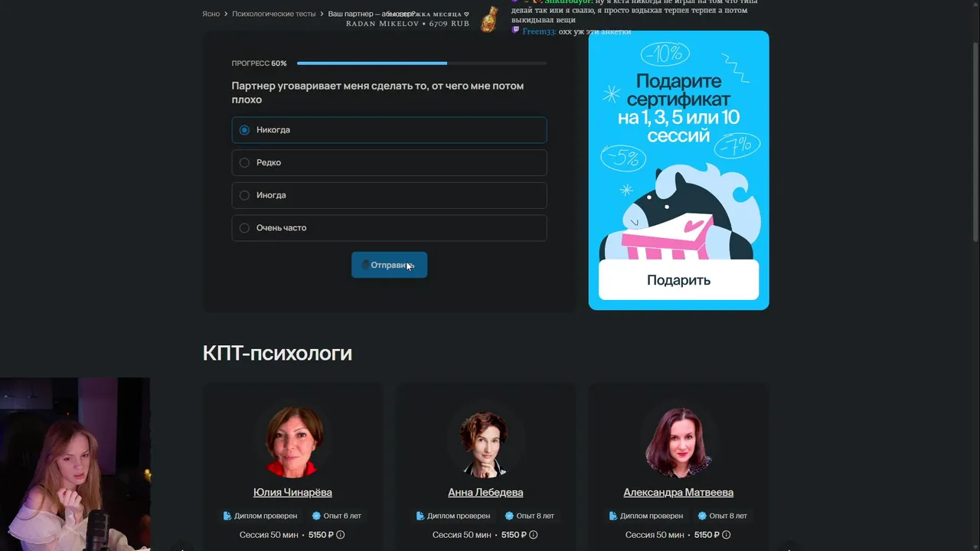Open Анна Лебедева profile link
This screenshot has width=980, height=551.
pos(485,492)
